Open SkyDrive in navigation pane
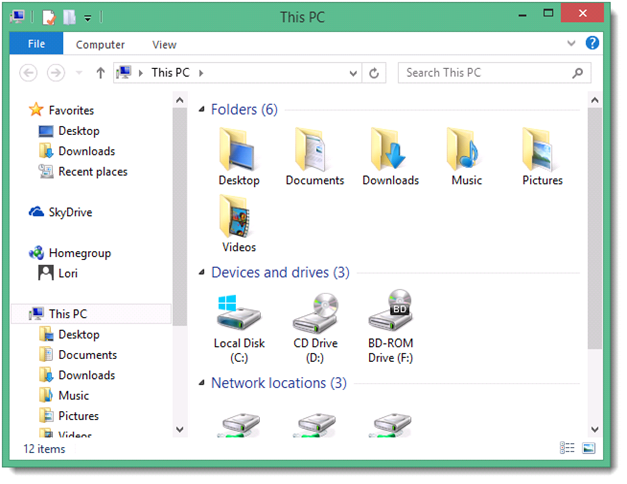 click(x=60, y=212)
